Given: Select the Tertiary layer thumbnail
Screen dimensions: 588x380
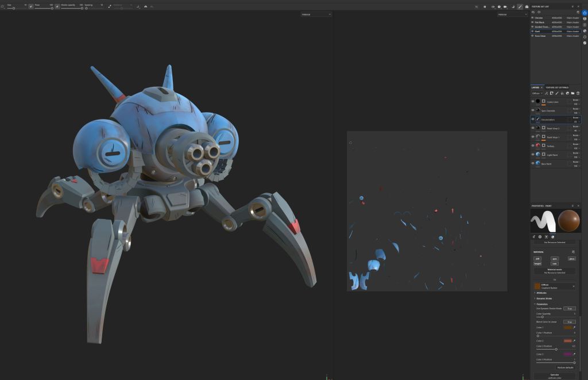Looking at the screenshot, I should 538,146.
